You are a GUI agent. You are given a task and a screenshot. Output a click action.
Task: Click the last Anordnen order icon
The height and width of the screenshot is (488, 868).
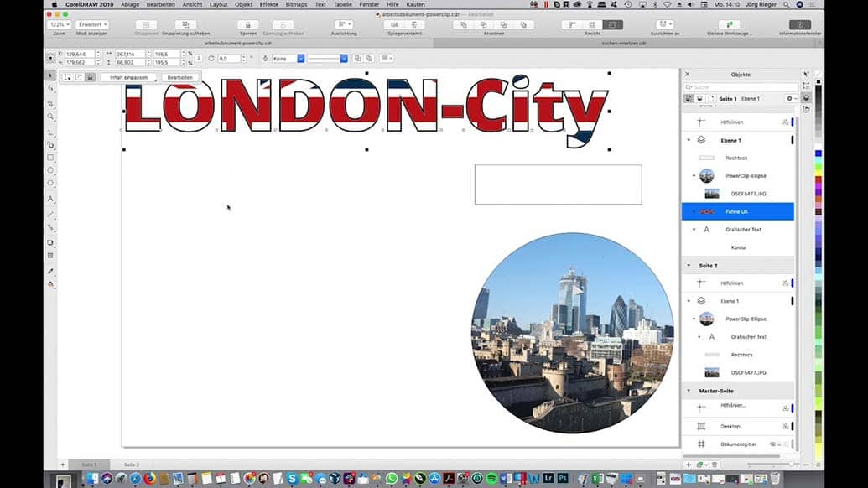coord(523,24)
